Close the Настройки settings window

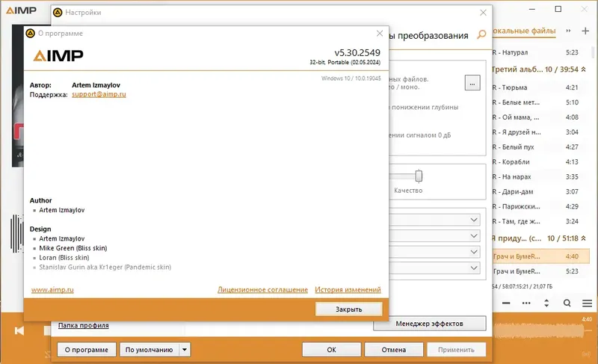tap(483, 13)
